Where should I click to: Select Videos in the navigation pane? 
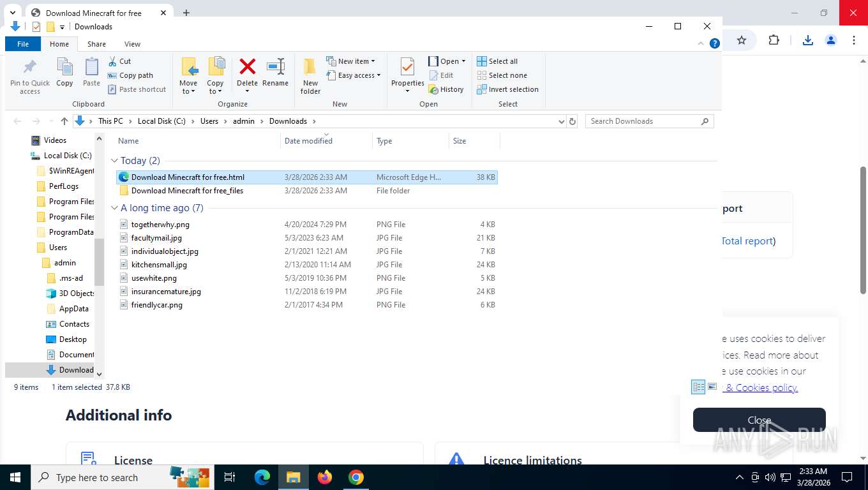pyautogui.click(x=55, y=140)
